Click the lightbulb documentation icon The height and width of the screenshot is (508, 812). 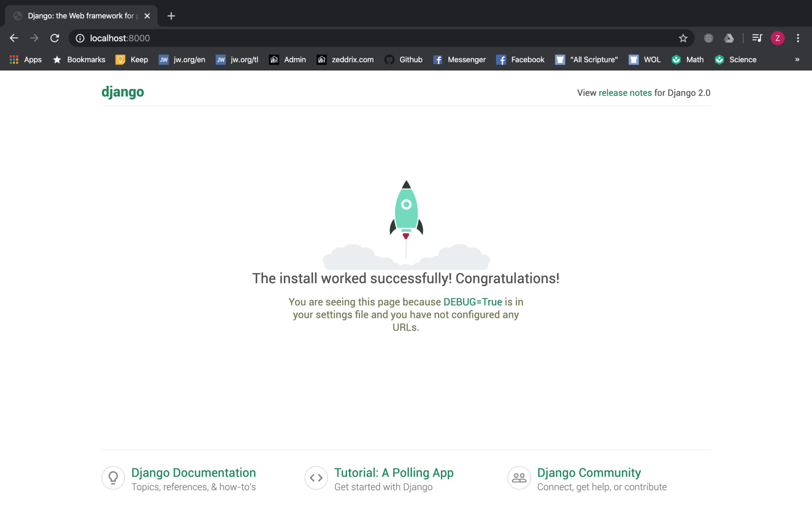[113, 478]
